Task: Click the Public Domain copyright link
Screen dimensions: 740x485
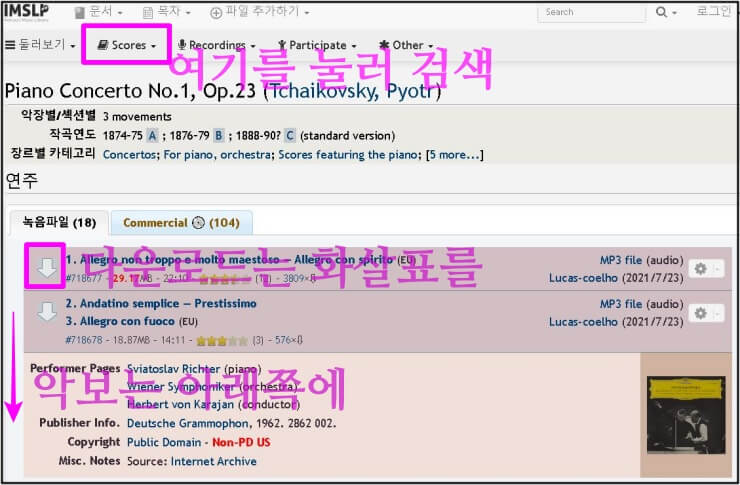Action: tap(164, 442)
